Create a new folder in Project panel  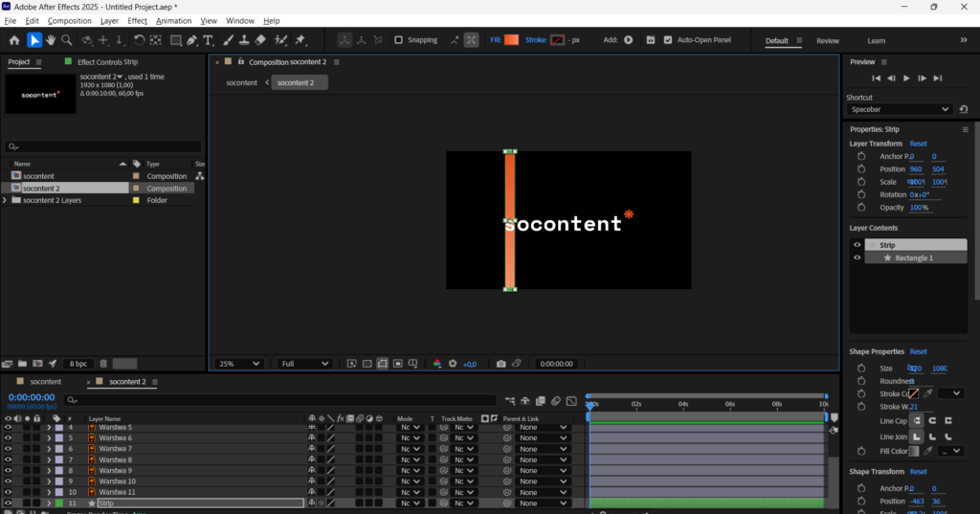click(x=23, y=364)
